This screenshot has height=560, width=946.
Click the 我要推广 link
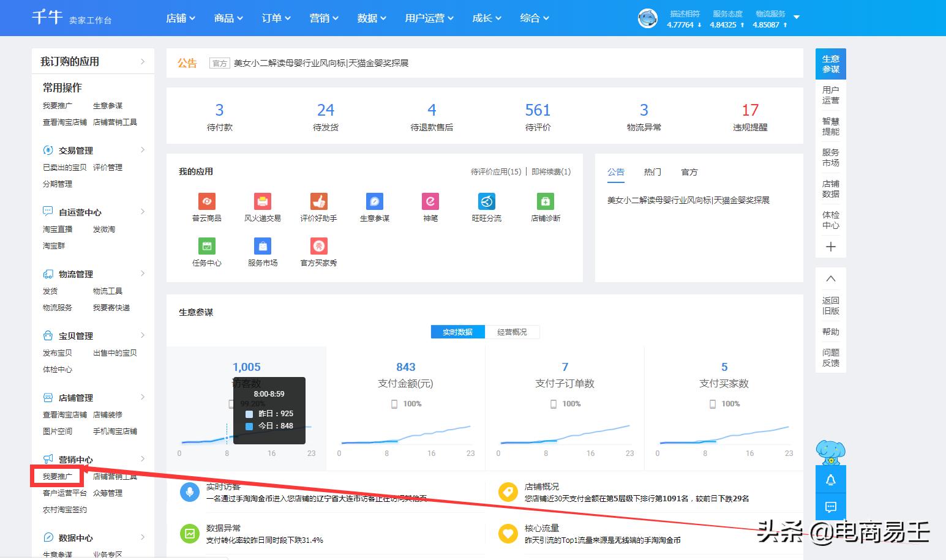pyautogui.click(x=57, y=476)
